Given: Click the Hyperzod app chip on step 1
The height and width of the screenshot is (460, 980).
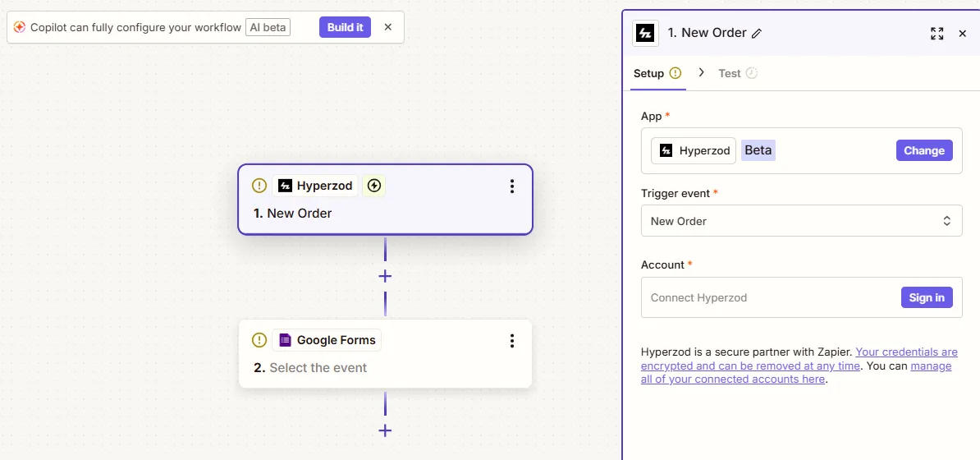Looking at the screenshot, I should [x=315, y=186].
